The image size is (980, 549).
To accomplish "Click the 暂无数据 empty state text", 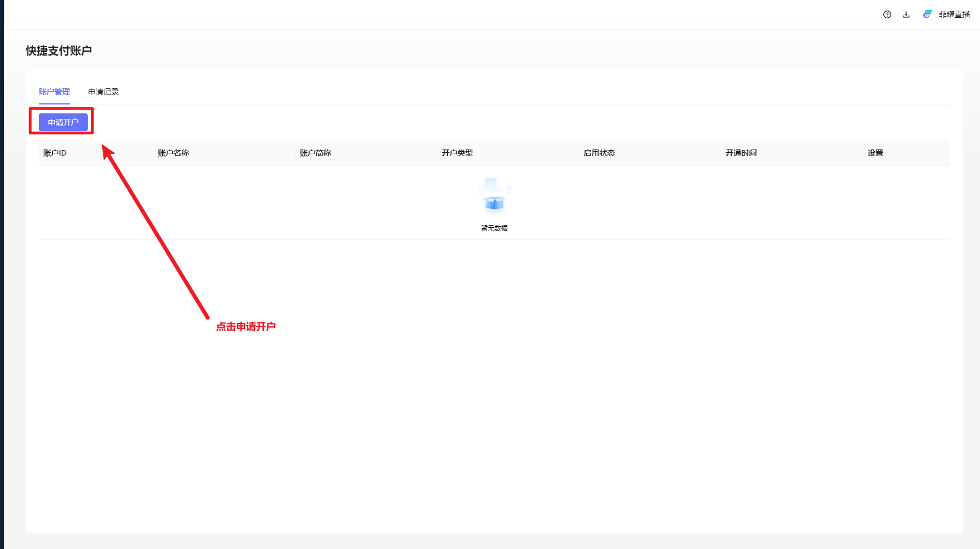I will (x=494, y=228).
